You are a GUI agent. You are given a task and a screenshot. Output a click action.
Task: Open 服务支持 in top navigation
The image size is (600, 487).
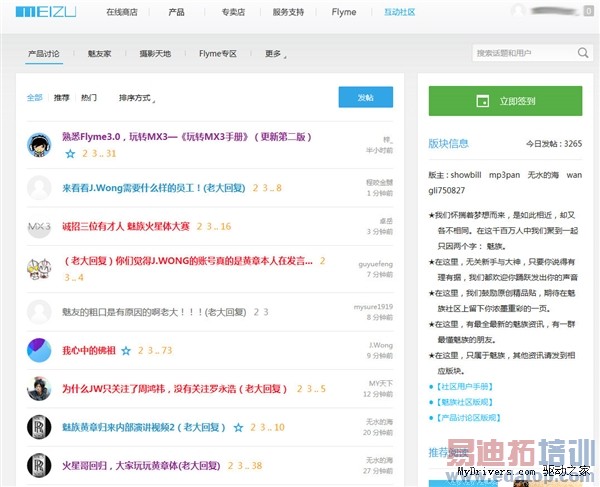(288, 12)
